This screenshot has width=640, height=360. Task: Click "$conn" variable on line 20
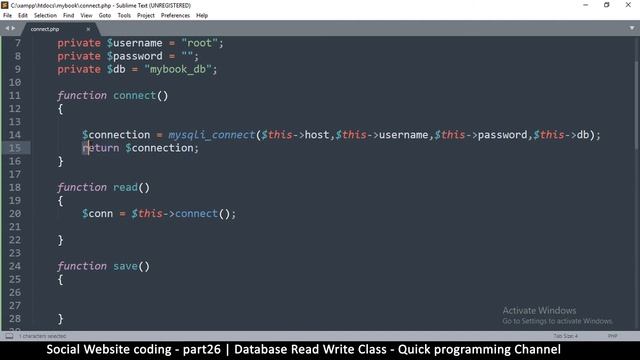(x=98, y=213)
